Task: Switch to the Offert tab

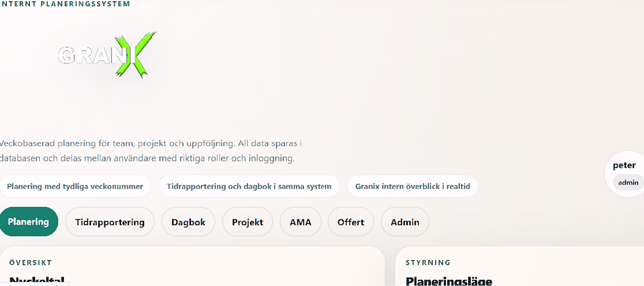Action: click(351, 222)
